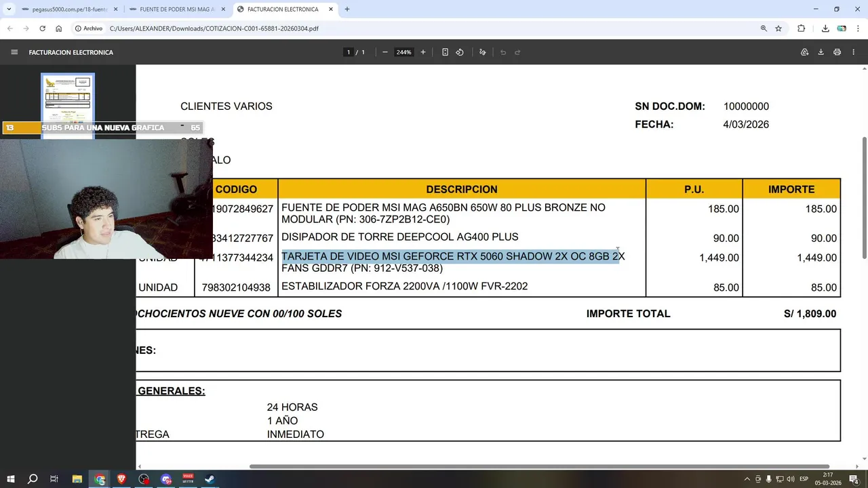Click the FUENTE DE PODER MSI MAG description
868x488 pixels.
coord(443,213)
